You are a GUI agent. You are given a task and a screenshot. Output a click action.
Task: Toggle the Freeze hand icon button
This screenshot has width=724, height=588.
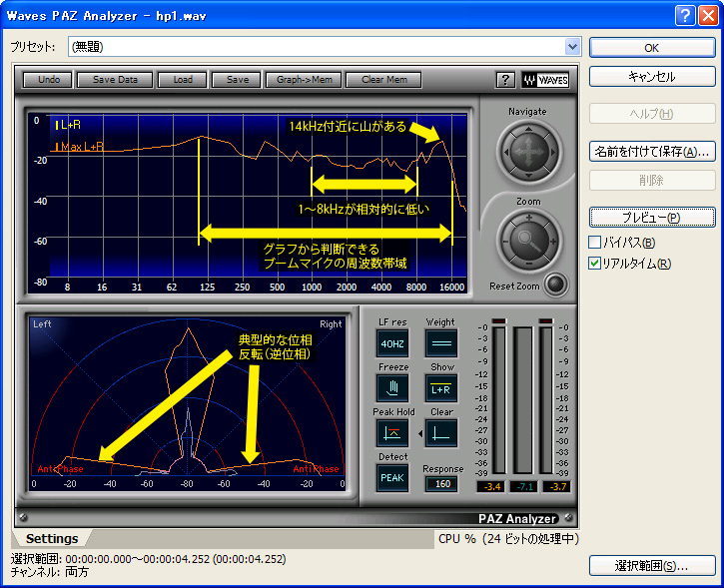coord(392,387)
